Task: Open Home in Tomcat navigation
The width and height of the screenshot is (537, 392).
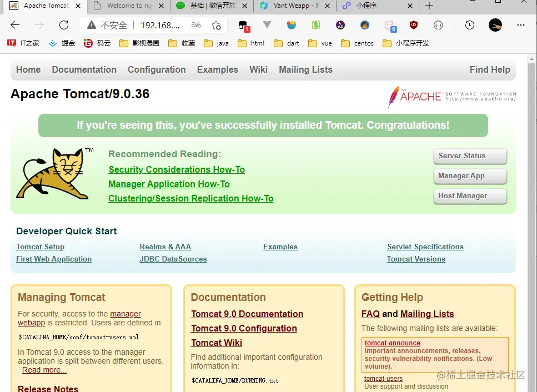Action: (28, 69)
